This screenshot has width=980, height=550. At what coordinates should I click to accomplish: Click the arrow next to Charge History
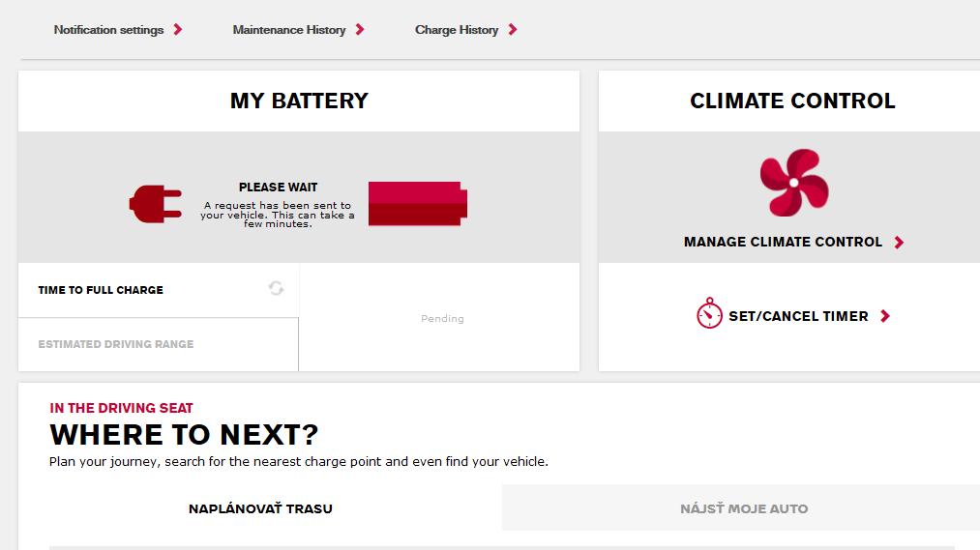click(513, 29)
